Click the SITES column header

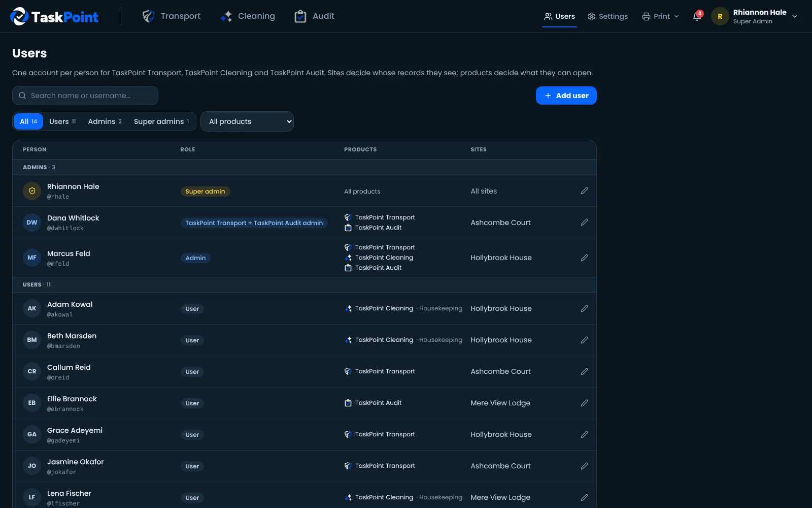[x=479, y=149]
